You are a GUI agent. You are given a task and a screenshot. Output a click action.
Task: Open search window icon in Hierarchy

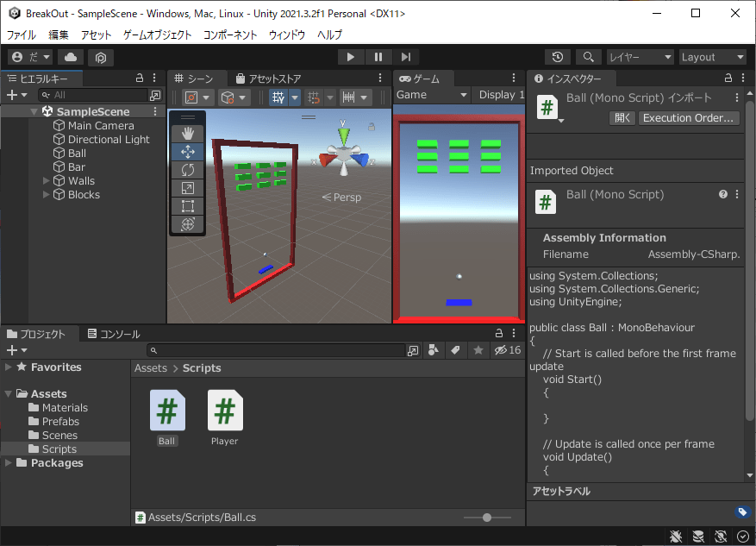(155, 95)
